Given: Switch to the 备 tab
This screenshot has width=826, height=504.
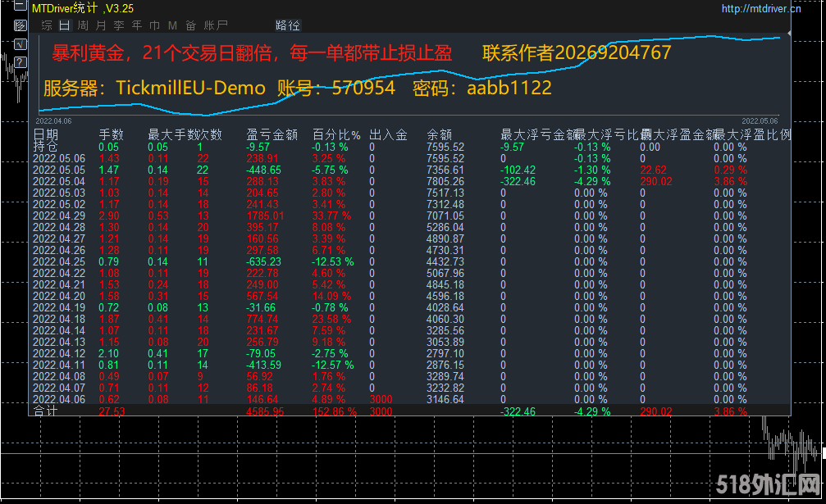Looking at the screenshot, I should click(190, 25).
